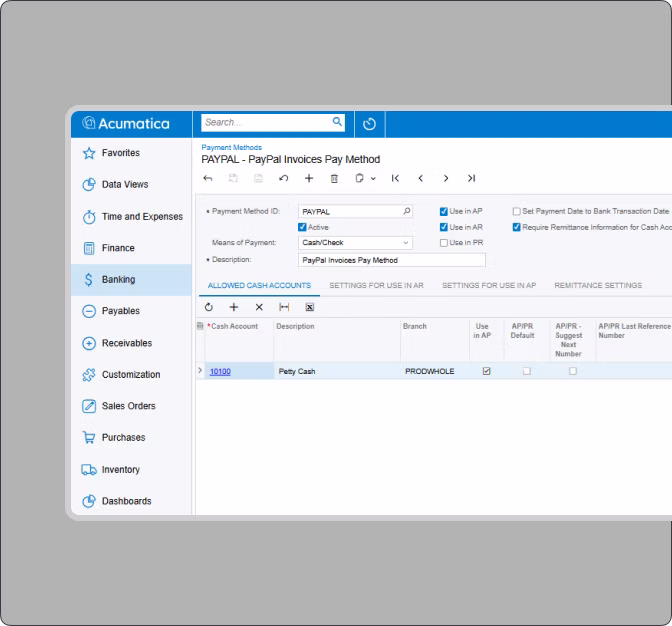Image resolution: width=672 pixels, height=626 pixels.
Task: Open Data Views in the sidebar
Action: click(131, 185)
